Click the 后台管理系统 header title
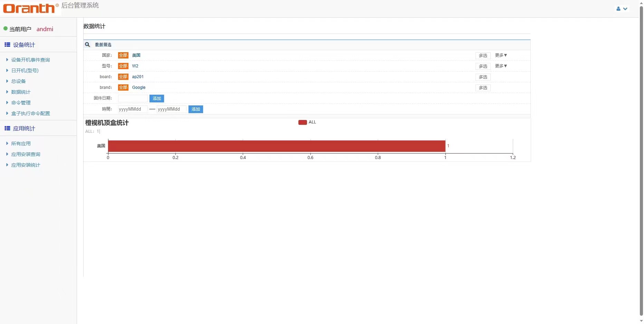Screen dimensions: 644x324 pos(80,5)
